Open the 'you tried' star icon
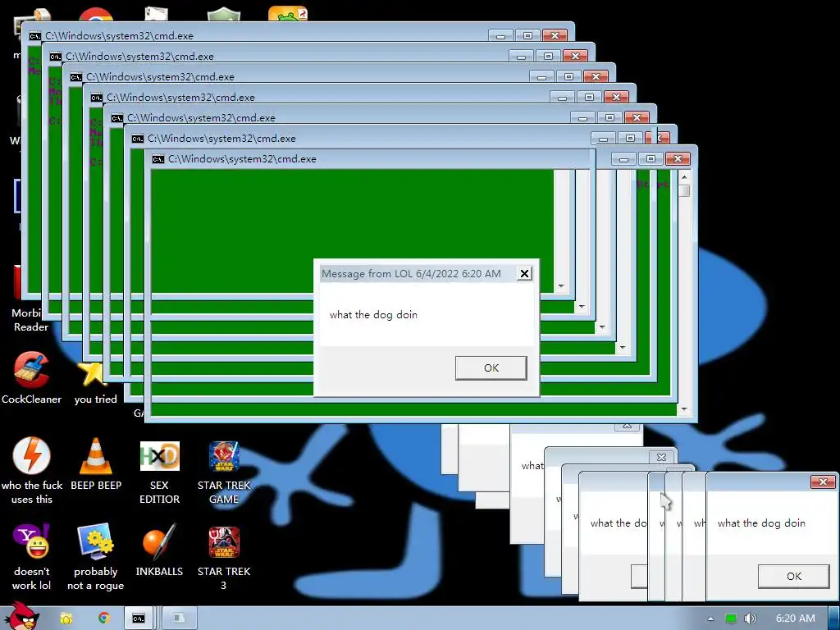Viewport: 840px width, 630px height. [95, 383]
